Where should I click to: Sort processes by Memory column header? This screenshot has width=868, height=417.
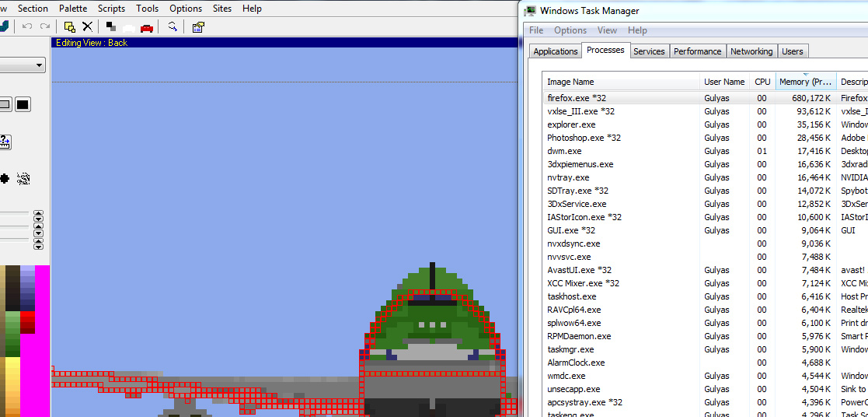(805, 82)
